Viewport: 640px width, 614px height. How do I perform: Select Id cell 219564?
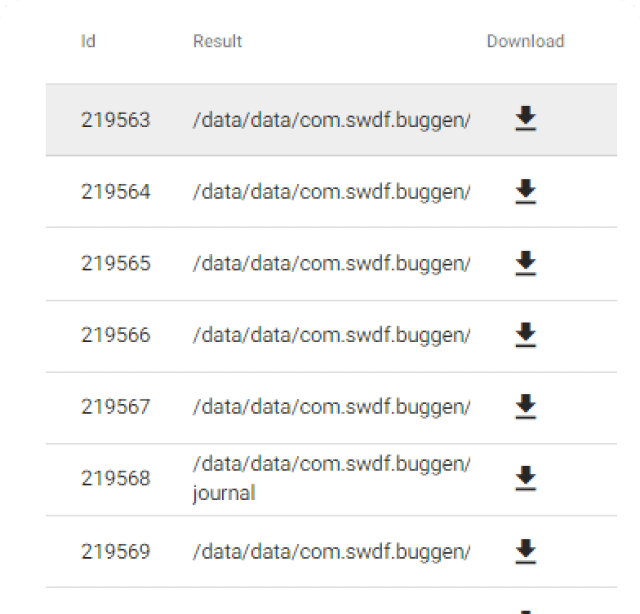pyautogui.click(x=116, y=191)
